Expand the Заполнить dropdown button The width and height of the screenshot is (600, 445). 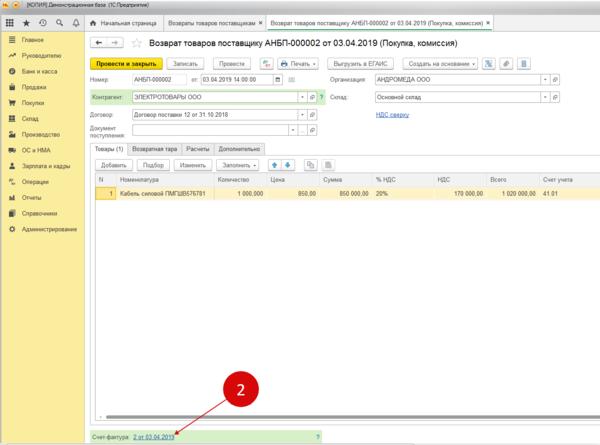239,165
